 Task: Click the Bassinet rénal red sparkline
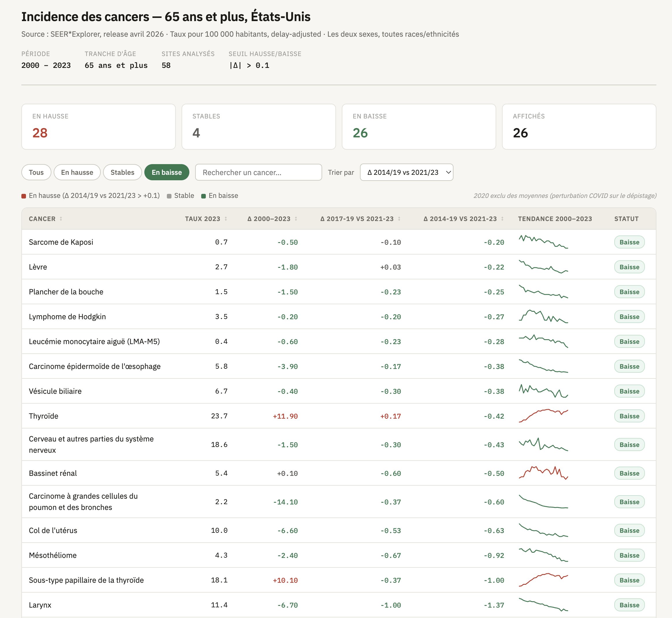(543, 473)
